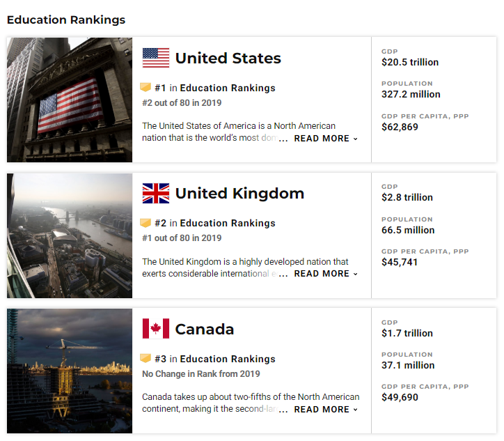Open the Canada country title
The image size is (504, 441).
click(x=205, y=330)
